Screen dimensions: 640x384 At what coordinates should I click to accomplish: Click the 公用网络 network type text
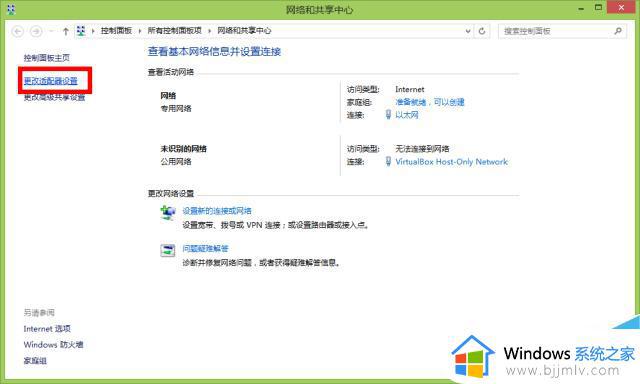[x=176, y=162]
